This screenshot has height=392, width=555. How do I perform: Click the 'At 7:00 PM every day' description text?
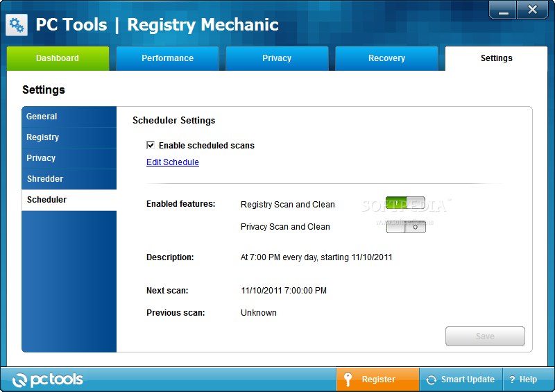click(x=316, y=257)
